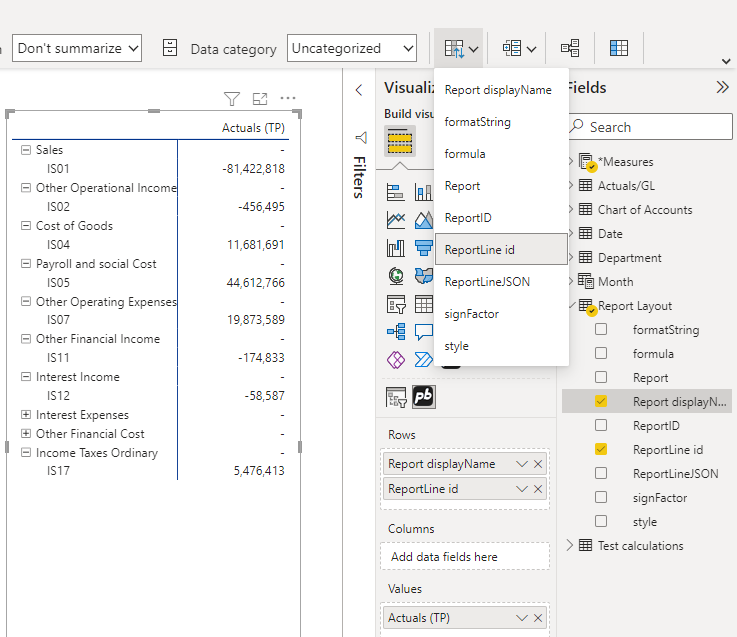
Task: Check the ReportID field checkbox
Action: click(601, 425)
